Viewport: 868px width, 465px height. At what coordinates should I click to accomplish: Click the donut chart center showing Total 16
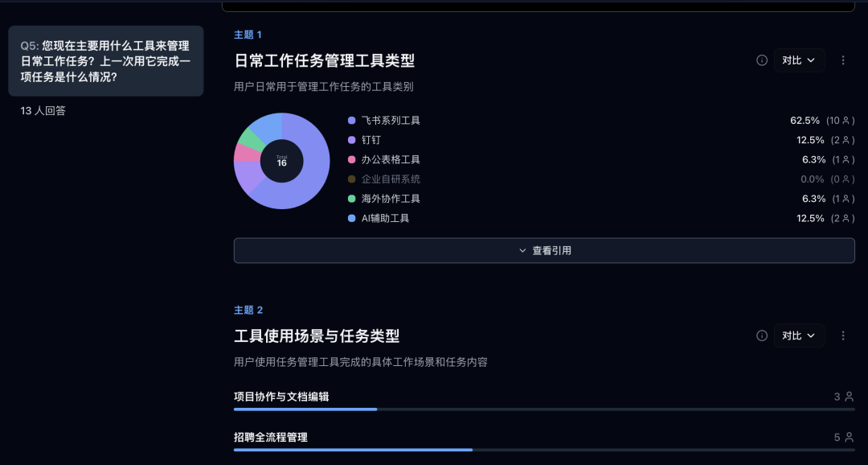click(x=282, y=161)
